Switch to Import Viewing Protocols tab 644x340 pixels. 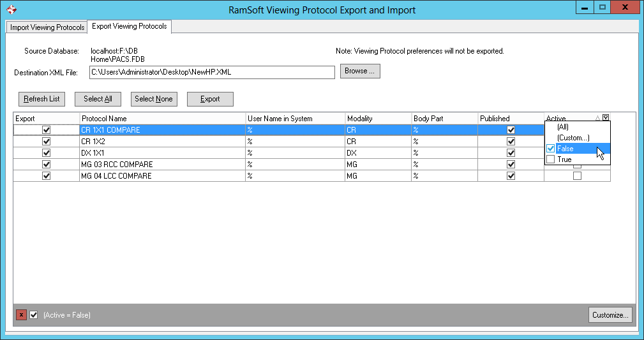(47, 27)
